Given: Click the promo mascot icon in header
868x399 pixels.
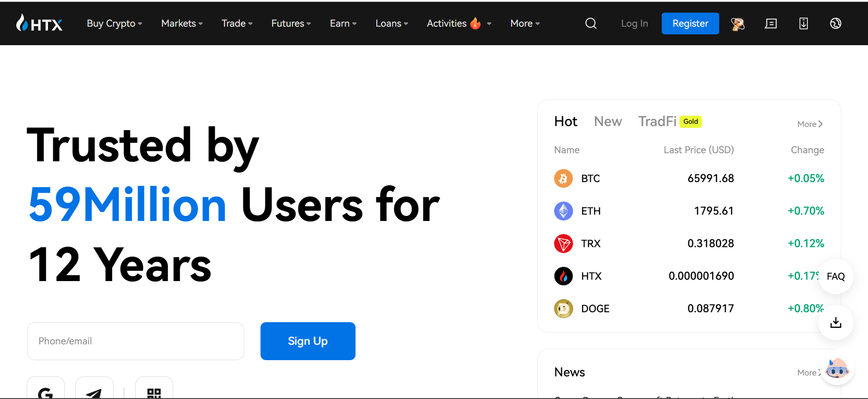Looking at the screenshot, I should point(738,23).
